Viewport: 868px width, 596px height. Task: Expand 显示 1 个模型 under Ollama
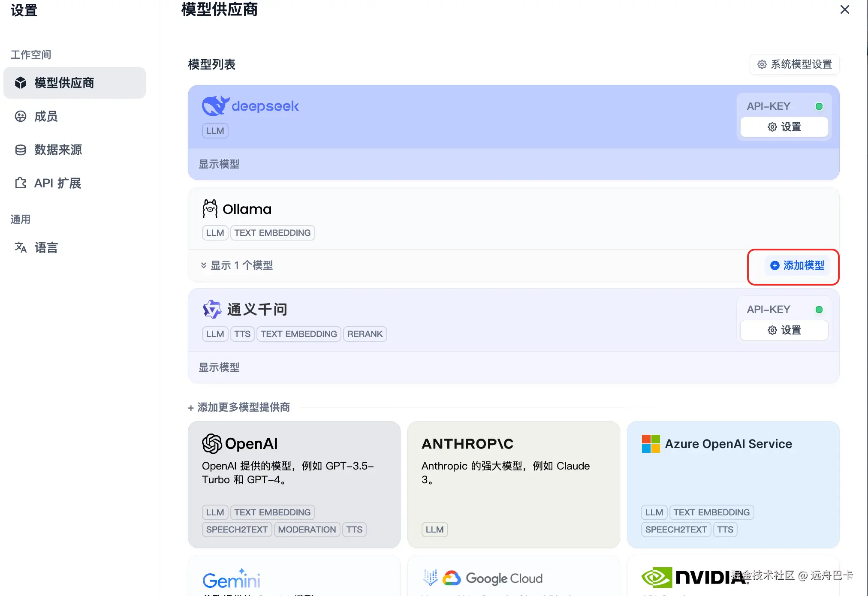[237, 265]
